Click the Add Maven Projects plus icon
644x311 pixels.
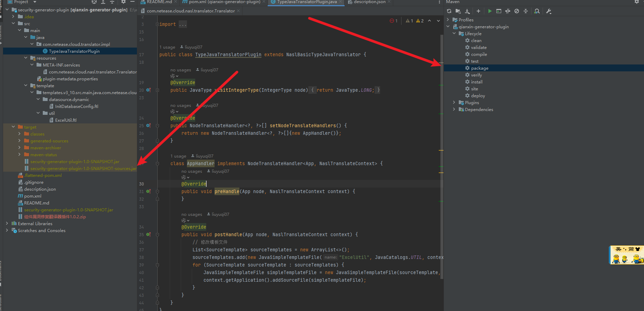pos(478,11)
